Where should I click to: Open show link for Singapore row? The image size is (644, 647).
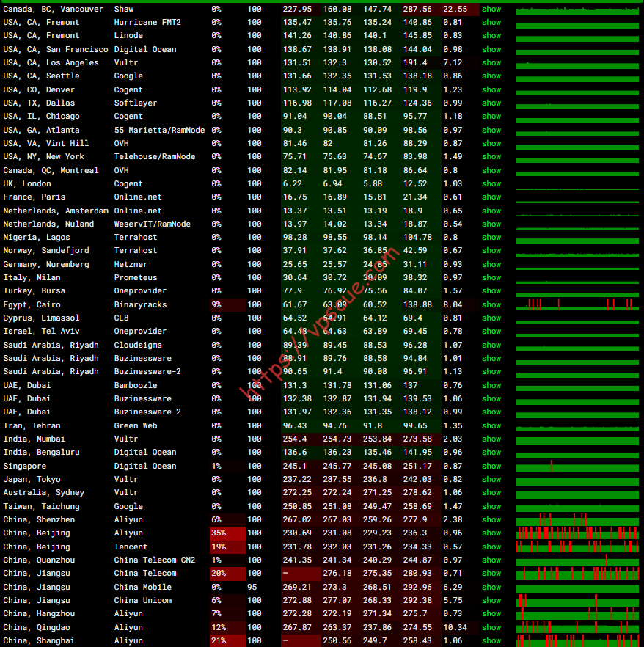[491, 467]
